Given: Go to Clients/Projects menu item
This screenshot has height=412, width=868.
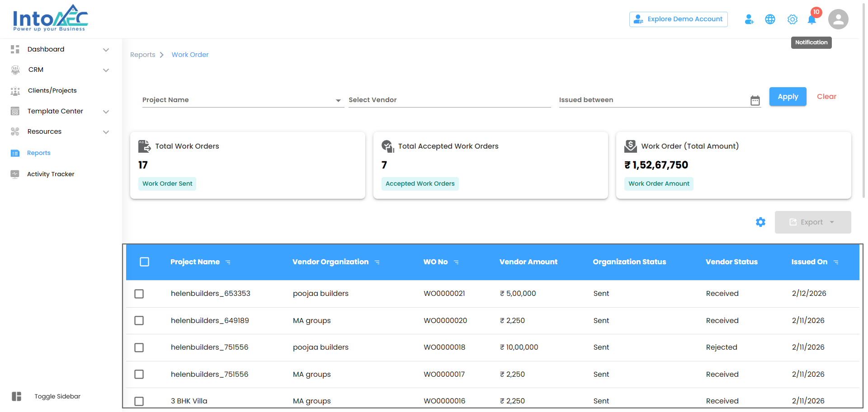Looking at the screenshot, I should coord(52,90).
